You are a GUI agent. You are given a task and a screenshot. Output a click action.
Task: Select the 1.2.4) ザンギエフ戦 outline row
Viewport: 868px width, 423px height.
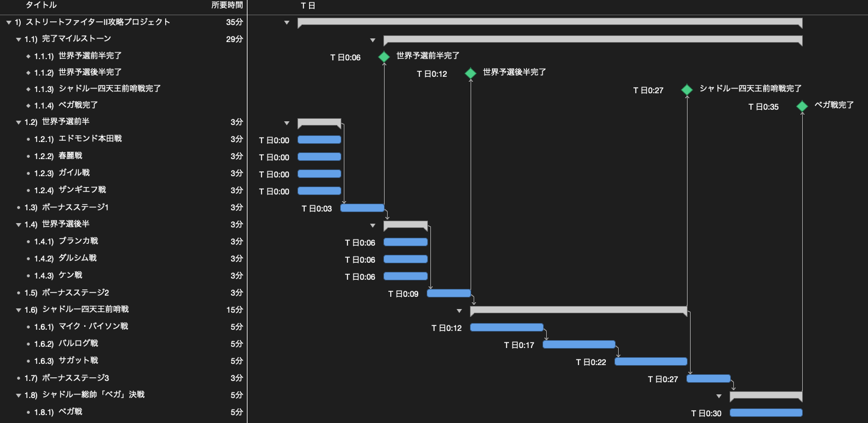pos(124,190)
